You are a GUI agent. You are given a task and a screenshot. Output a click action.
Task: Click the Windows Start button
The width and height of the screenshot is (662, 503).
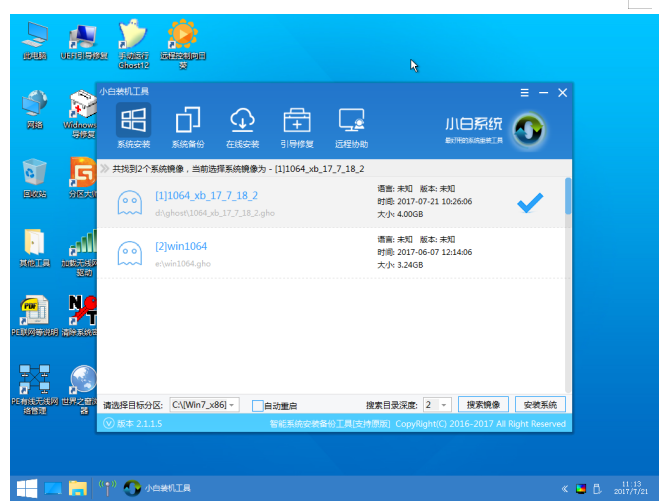[x=27, y=489]
